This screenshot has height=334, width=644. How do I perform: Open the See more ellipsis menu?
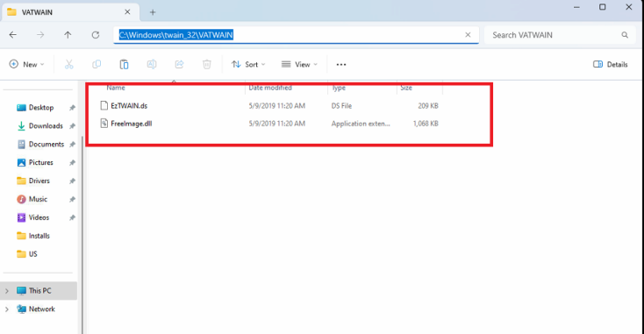(x=341, y=64)
